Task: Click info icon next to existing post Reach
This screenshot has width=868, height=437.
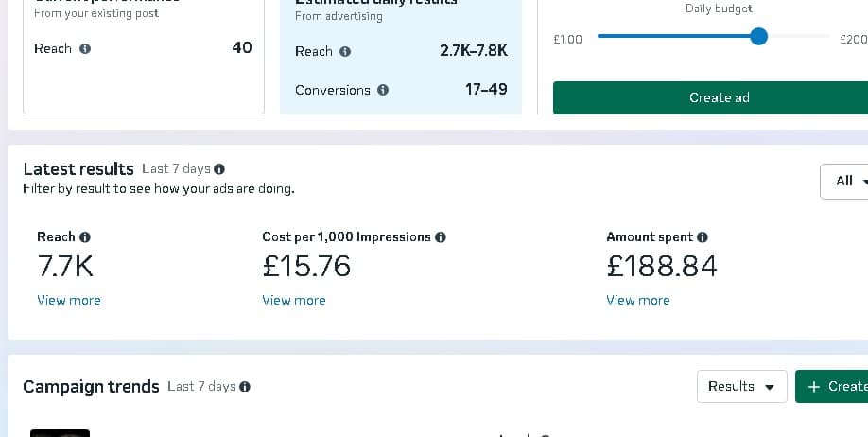Action: [85, 48]
